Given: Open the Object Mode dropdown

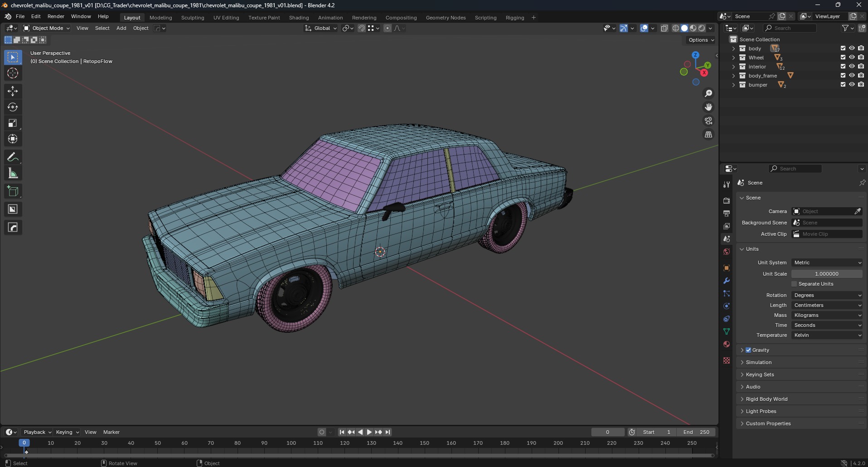Looking at the screenshot, I should [x=46, y=28].
